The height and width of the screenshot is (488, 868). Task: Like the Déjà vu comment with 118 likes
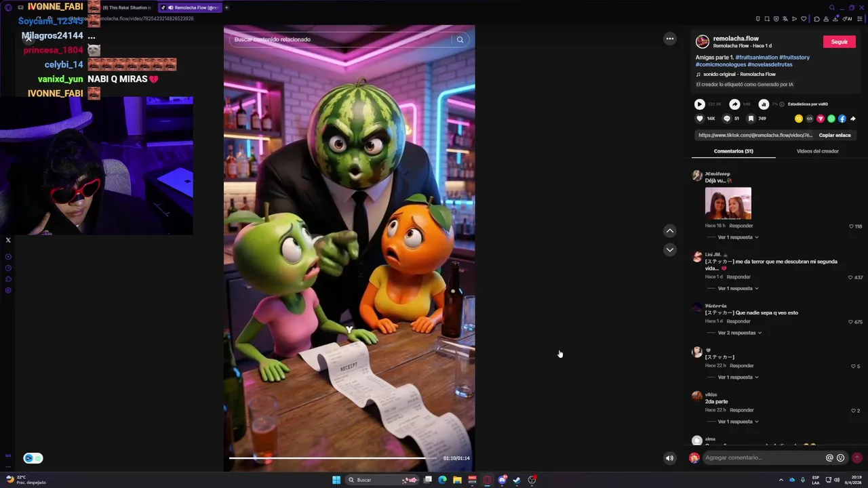pos(851,226)
